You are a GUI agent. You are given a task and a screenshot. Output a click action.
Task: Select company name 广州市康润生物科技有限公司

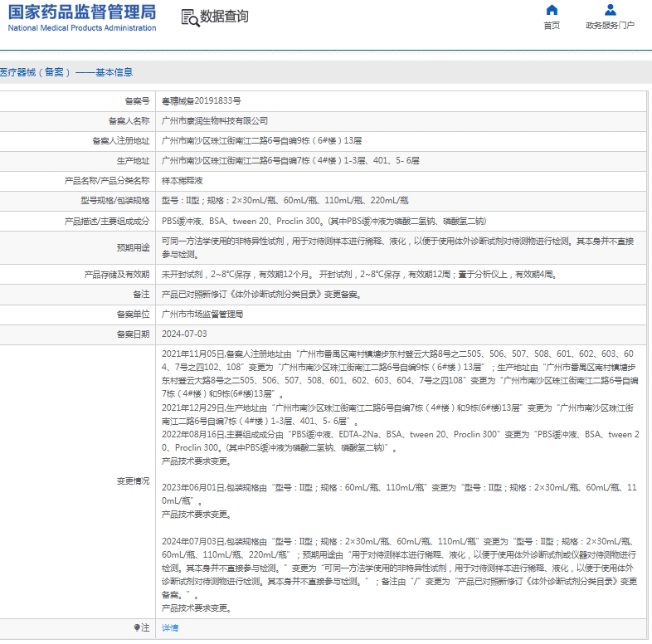pyautogui.click(x=215, y=121)
